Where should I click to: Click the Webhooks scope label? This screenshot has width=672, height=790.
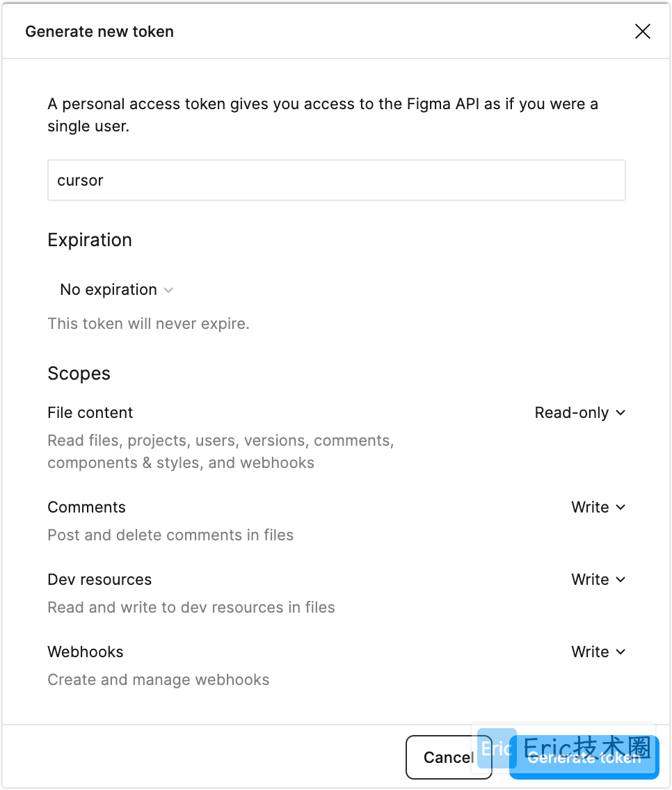click(85, 652)
